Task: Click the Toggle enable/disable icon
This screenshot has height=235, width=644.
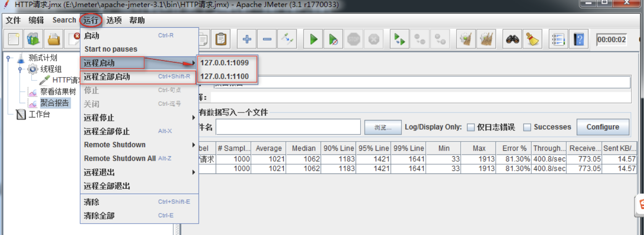Action: (x=288, y=40)
